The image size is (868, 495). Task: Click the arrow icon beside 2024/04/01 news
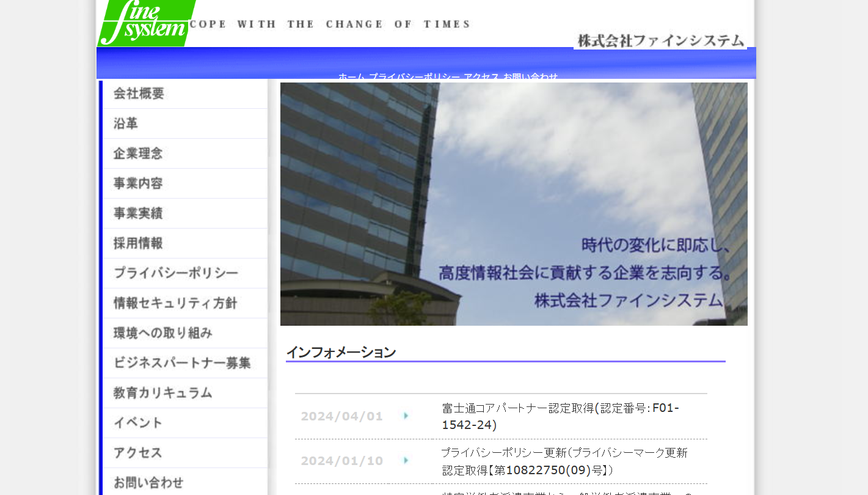406,416
